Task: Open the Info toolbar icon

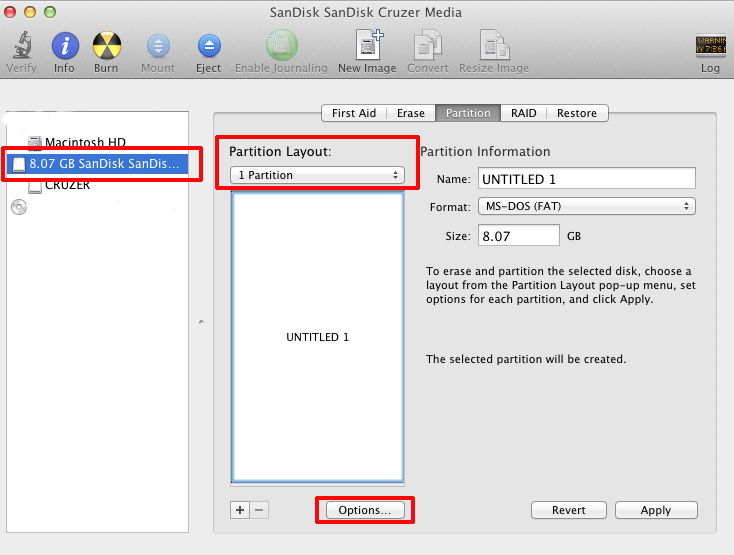Action: tap(65, 46)
